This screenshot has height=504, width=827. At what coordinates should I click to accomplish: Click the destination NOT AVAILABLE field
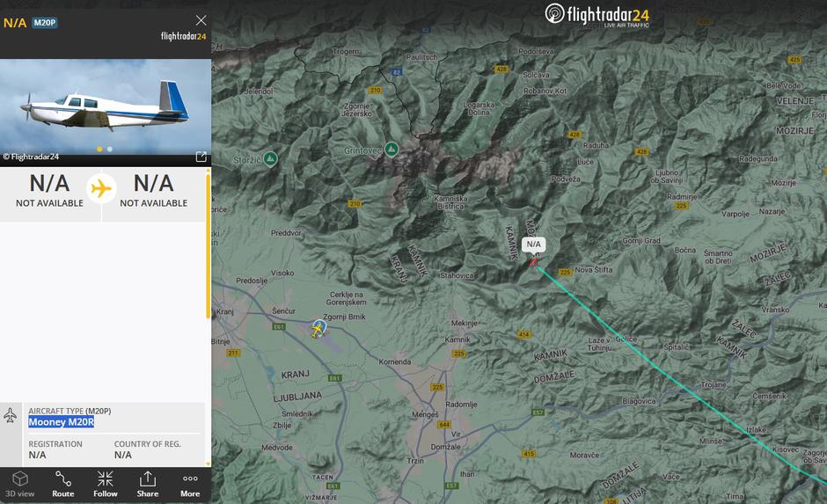tap(153, 191)
